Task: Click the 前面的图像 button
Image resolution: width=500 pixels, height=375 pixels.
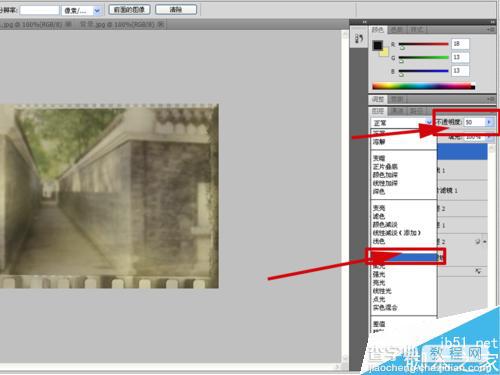Action: point(129,10)
